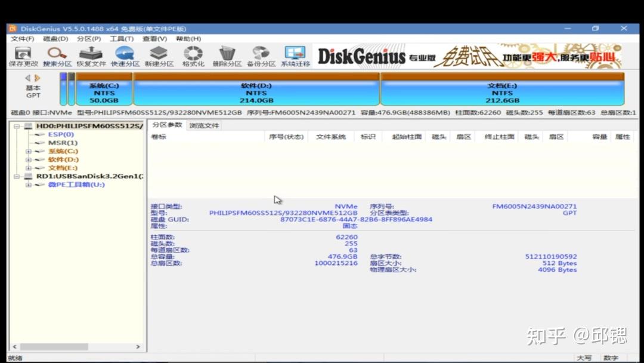This screenshot has height=363, width=644.
Task: Click the cylinder count value 62260
Action: pos(346,237)
